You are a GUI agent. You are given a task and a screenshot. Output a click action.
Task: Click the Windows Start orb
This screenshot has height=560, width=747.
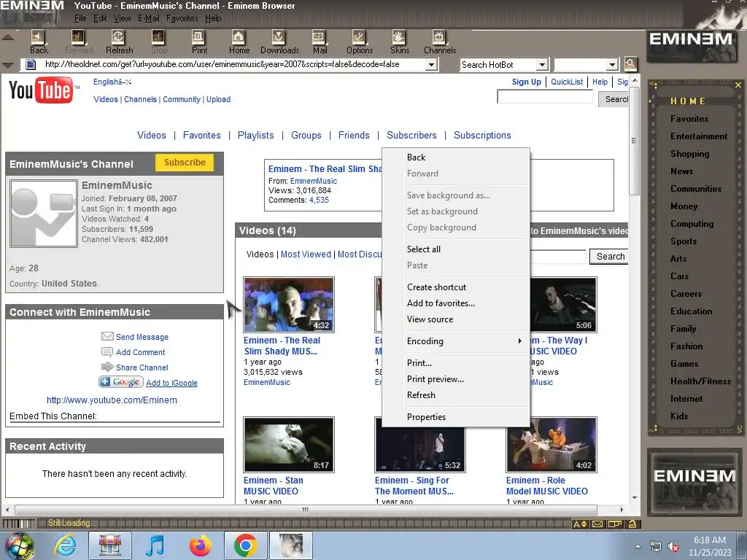[19, 546]
